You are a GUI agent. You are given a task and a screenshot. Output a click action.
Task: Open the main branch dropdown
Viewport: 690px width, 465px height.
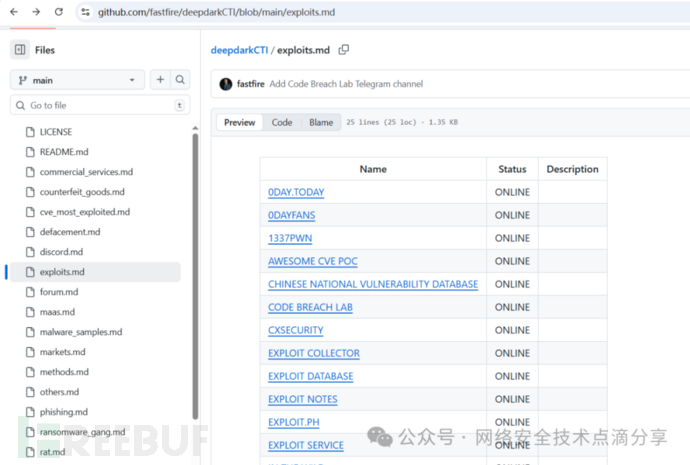pyautogui.click(x=77, y=80)
